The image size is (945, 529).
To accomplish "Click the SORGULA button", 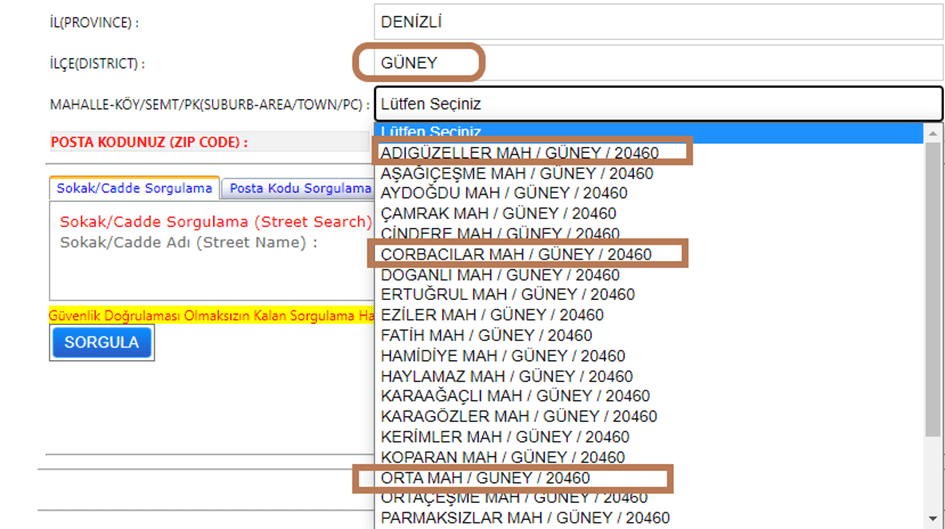I will 102,342.
